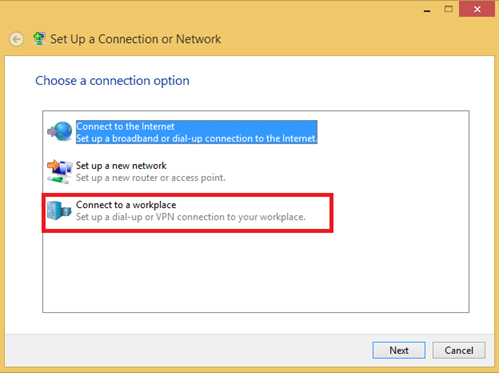
Task: Click the Next button
Action: coord(399,350)
